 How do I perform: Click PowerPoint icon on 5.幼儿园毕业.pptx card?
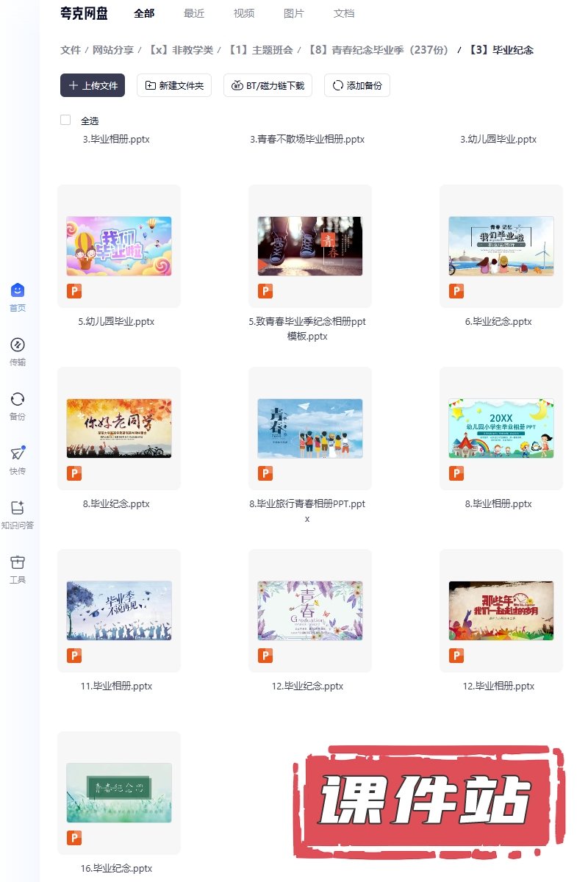(x=74, y=292)
